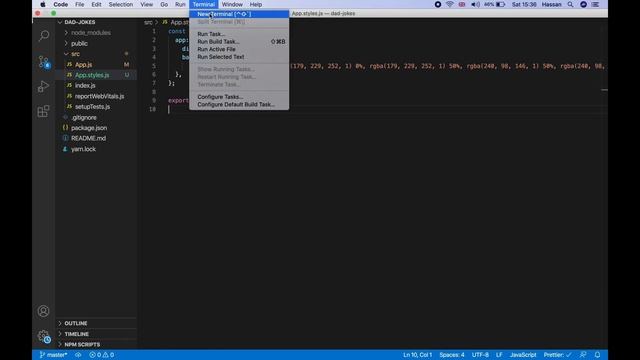The width and height of the screenshot is (640, 360).
Task: Open macOS Spotlight search icon
Action: click(570, 4)
